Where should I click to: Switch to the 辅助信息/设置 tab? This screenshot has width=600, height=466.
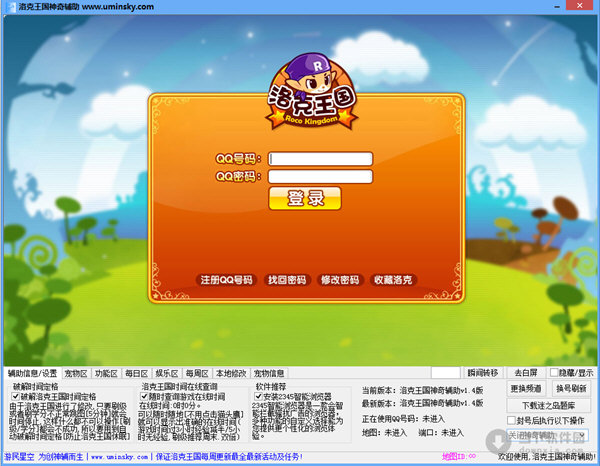[33, 373]
